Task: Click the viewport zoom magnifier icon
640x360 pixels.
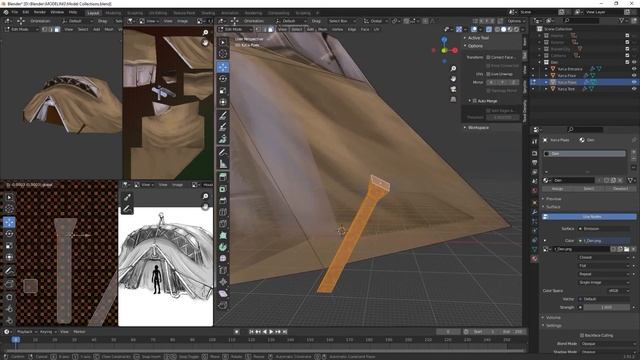Action: coord(453,69)
